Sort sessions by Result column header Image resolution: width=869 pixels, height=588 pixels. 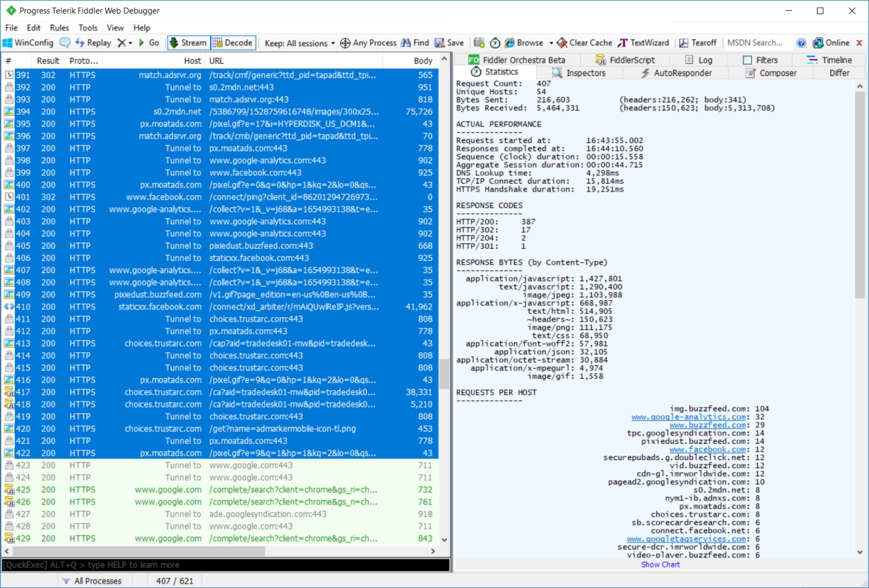coord(48,60)
